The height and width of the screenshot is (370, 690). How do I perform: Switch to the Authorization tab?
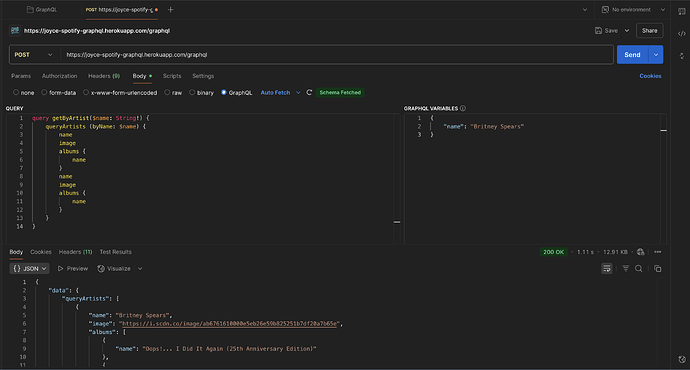(59, 76)
